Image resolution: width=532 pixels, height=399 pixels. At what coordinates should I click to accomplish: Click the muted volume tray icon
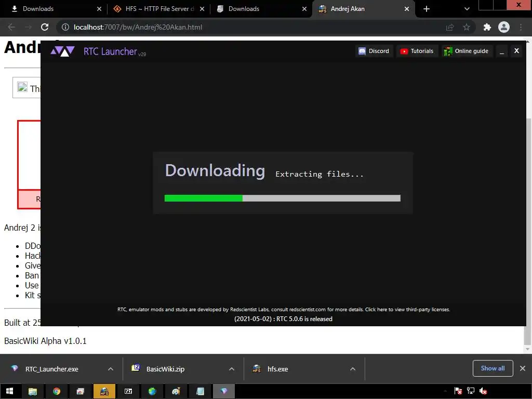click(483, 391)
